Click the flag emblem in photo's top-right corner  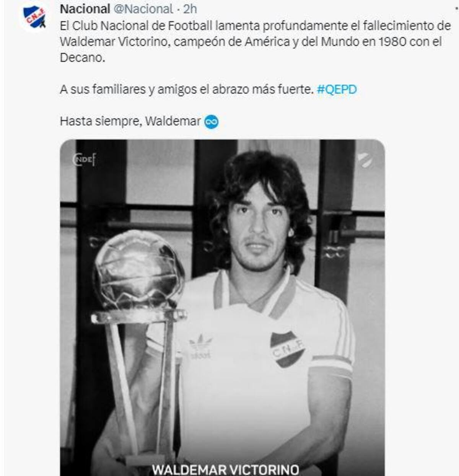(x=365, y=160)
